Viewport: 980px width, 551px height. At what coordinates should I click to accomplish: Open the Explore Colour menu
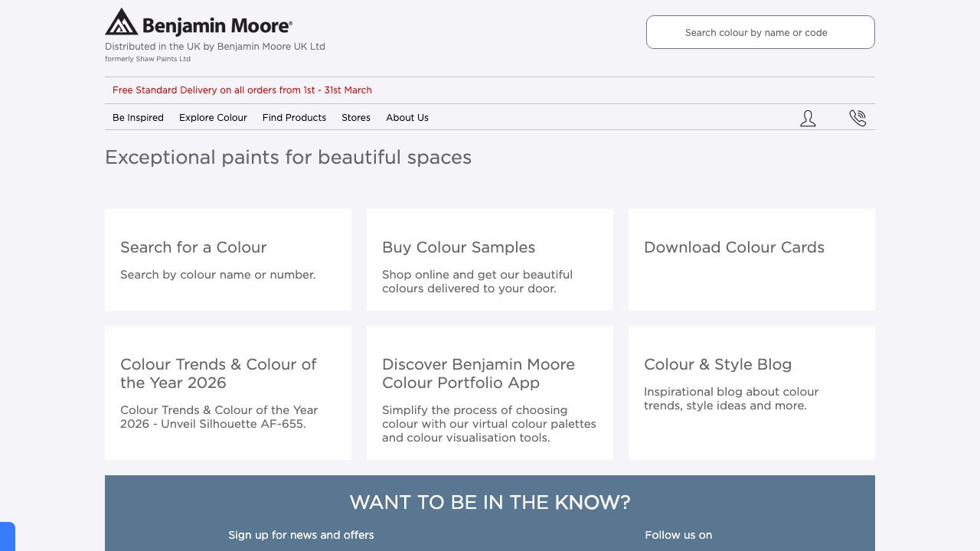coord(213,117)
